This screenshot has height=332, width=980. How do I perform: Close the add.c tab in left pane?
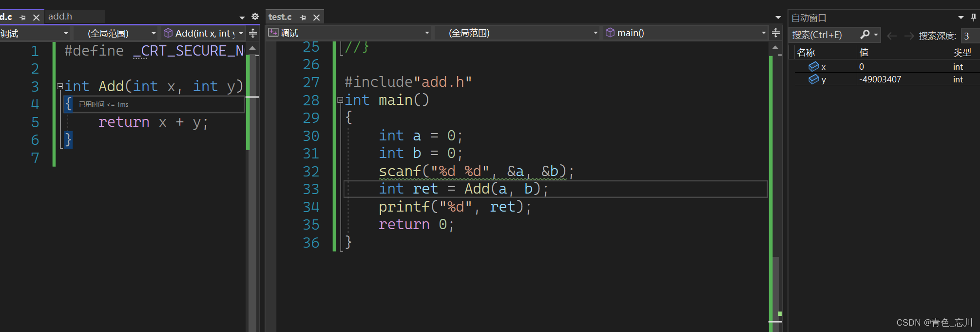click(x=36, y=18)
